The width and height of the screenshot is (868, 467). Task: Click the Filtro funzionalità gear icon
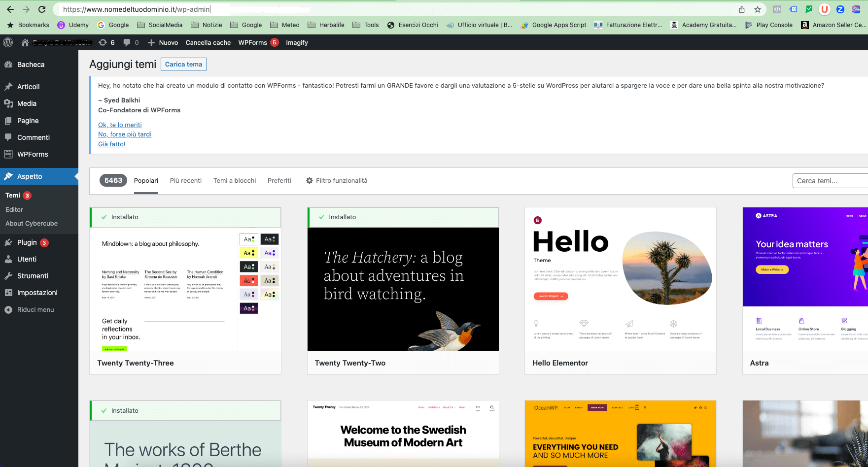click(309, 180)
